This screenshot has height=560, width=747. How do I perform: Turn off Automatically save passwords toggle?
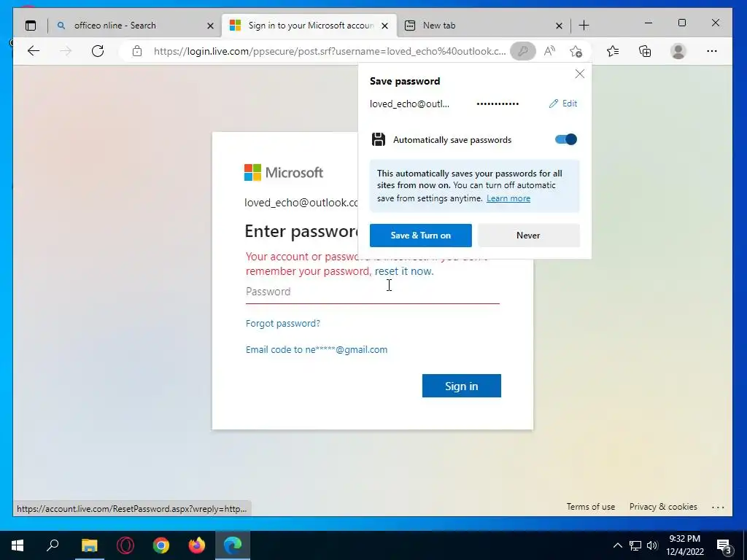[x=566, y=139]
